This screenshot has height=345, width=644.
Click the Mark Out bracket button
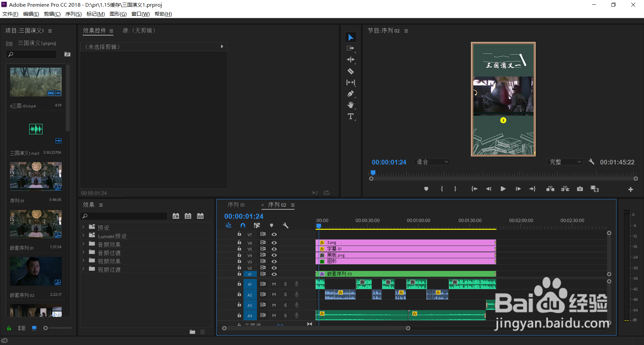point(455,189)
